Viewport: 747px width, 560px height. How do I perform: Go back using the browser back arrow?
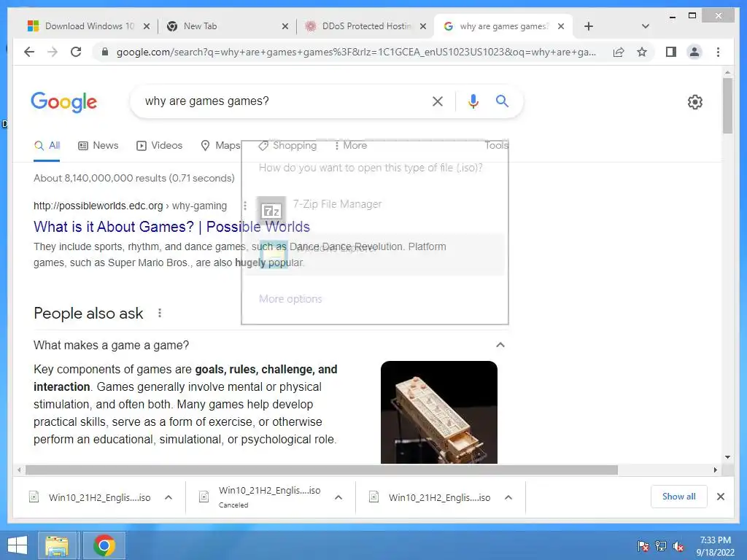pos(29,52)
